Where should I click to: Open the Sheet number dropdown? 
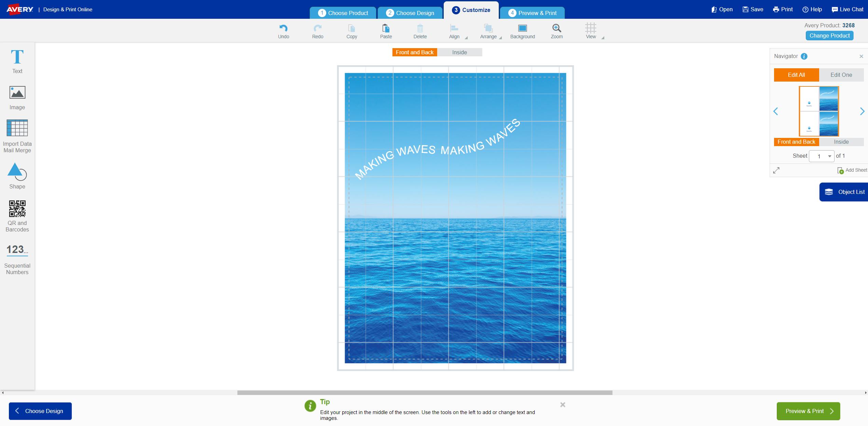[x=822, y=156]
